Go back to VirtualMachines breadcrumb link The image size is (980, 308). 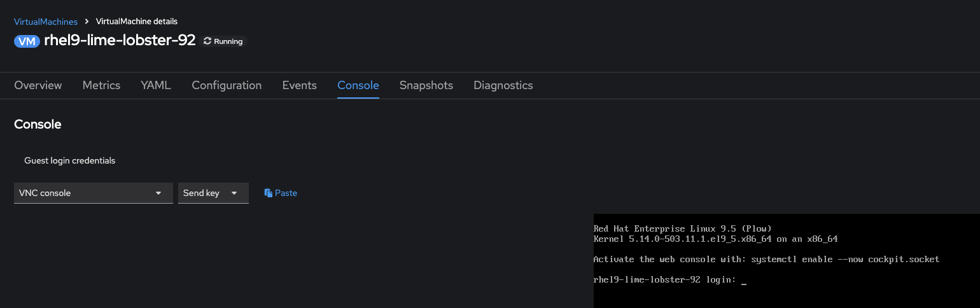click(x=46, y=22)
